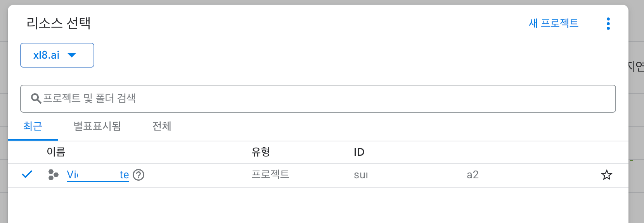Select the 프로젝트 type cell in the row
644x223 pixels.
(x=270, y=174)
